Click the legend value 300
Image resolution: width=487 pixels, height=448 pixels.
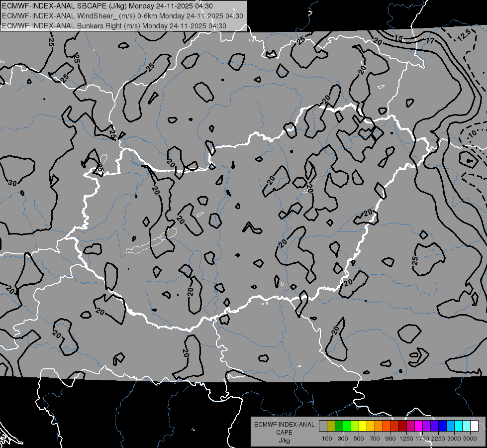[343, 439]
